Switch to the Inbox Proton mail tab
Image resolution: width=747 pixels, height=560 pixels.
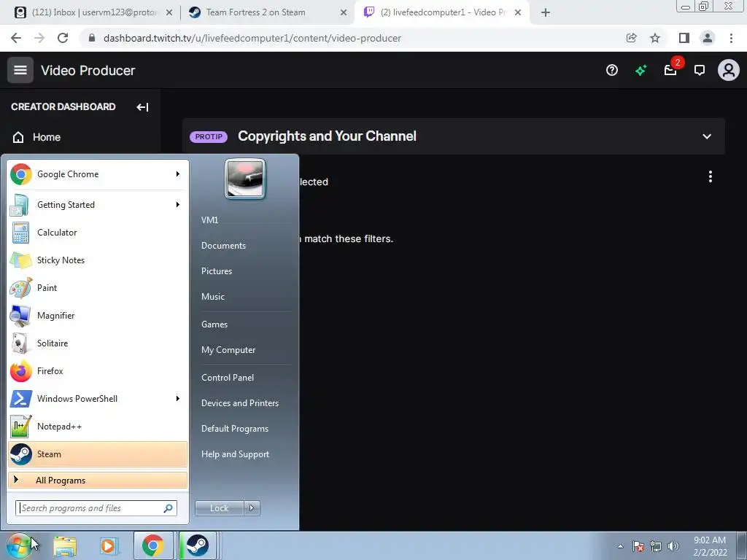[x=93, y=12]
